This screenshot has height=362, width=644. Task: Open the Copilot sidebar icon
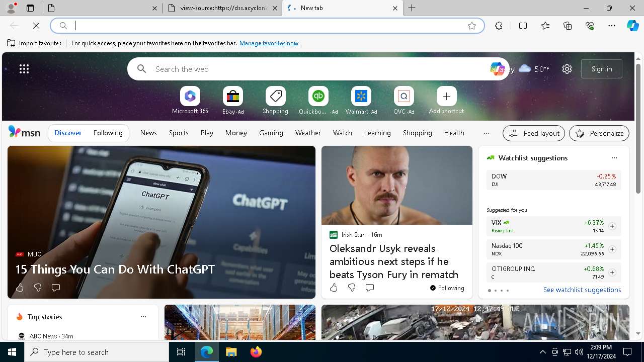[632, 26]
